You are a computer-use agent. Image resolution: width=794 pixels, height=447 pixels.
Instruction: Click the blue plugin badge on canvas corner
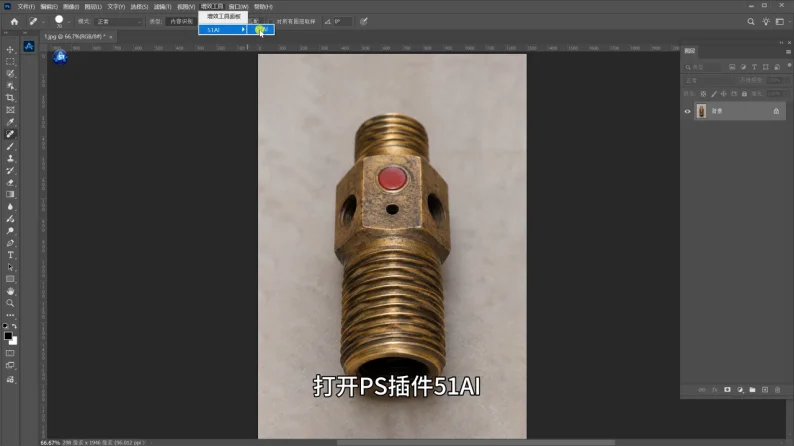click(x=60, y=57)
